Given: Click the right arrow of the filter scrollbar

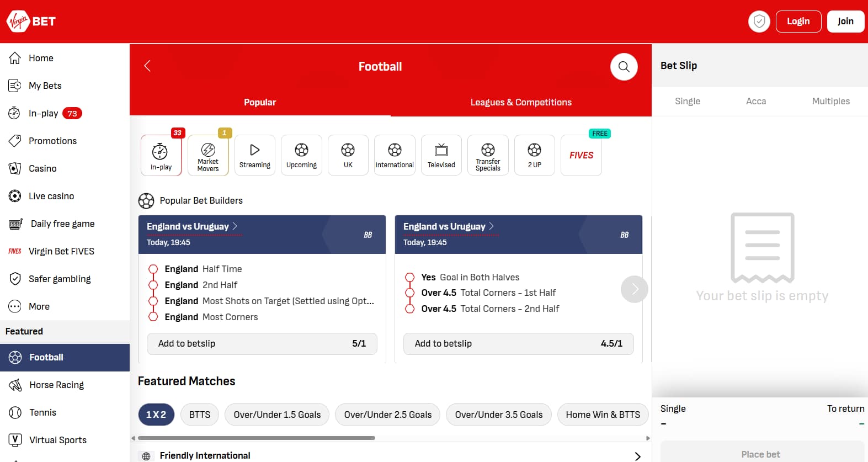Looking at the screenshot, I should 648,438.
